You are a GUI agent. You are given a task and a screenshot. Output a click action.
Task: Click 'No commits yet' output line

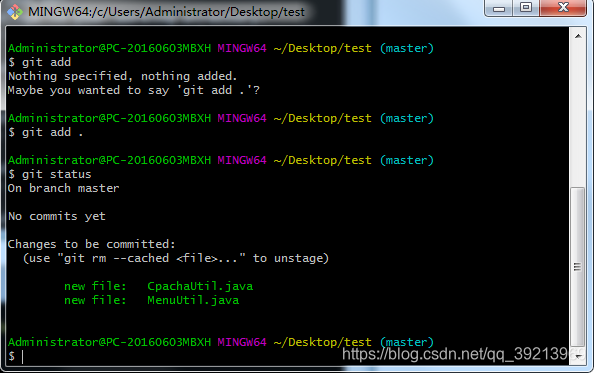(x=57, y=216)
